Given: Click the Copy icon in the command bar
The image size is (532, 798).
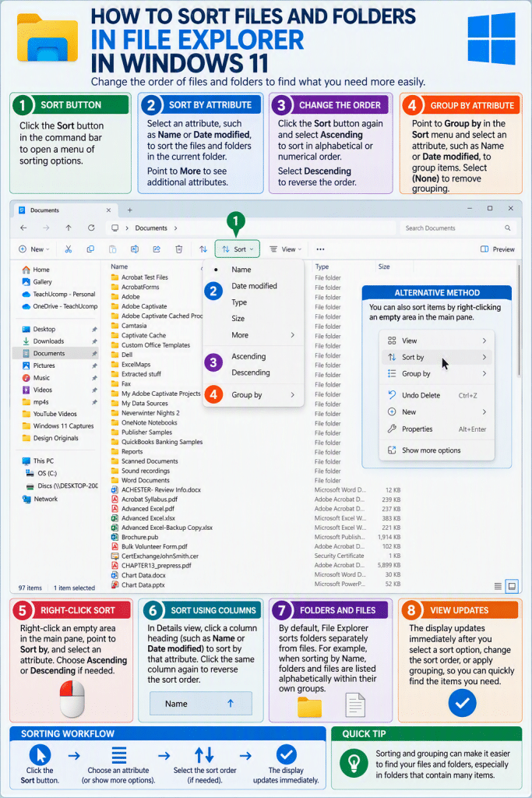Looking at the screenshot, I should pyautogui.click(x=90, y=249).
